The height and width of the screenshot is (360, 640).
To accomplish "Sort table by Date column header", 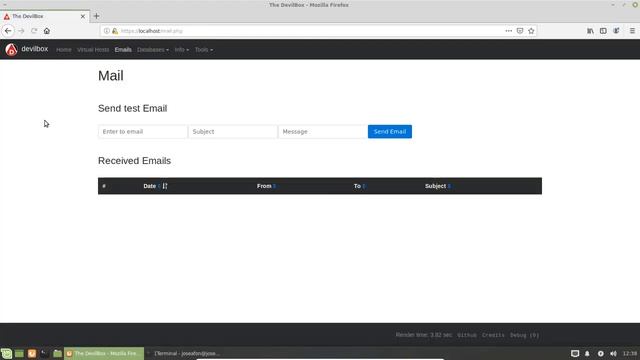I will (x=149, y=186).
